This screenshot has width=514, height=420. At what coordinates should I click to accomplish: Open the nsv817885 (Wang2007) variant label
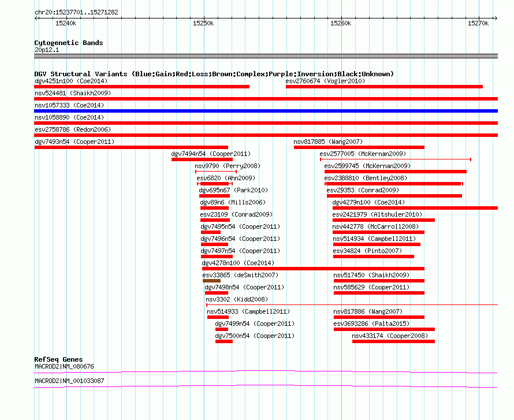click(x=328, y=142)
